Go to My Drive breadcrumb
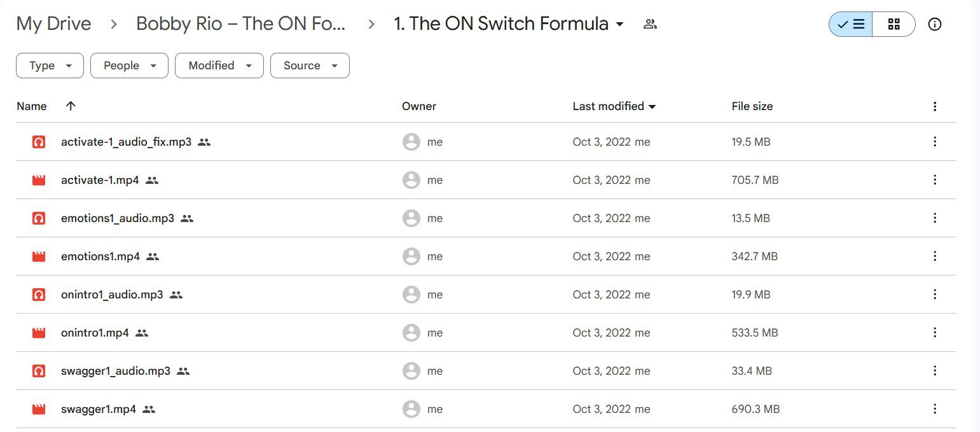 pyautogui.click(x=53, y=24)
